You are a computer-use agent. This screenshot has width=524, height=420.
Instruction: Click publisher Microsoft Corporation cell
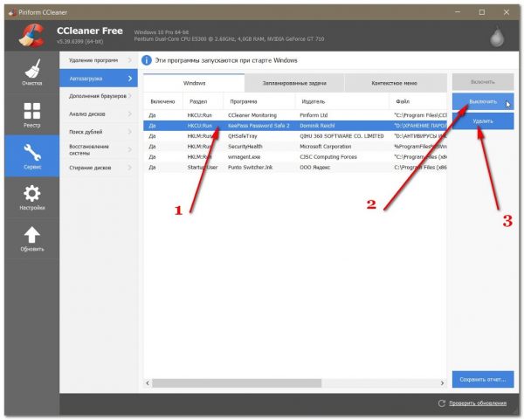pyautogui.click(x=325, y=147)
